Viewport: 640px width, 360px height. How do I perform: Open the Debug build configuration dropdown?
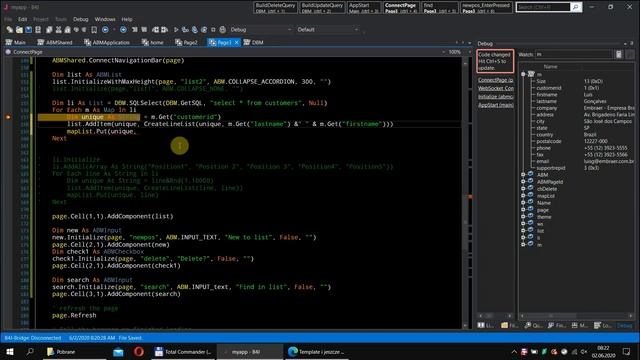(260, 30)
